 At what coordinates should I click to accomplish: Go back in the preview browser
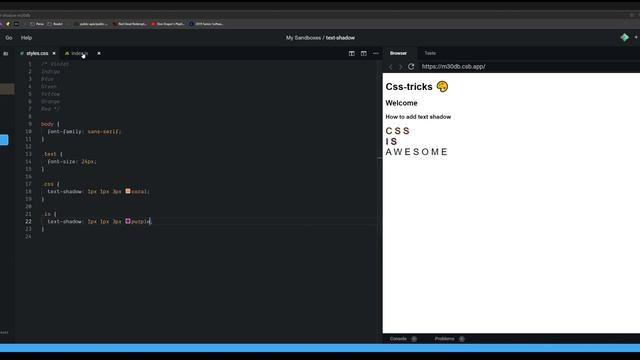tap(391, 67)
